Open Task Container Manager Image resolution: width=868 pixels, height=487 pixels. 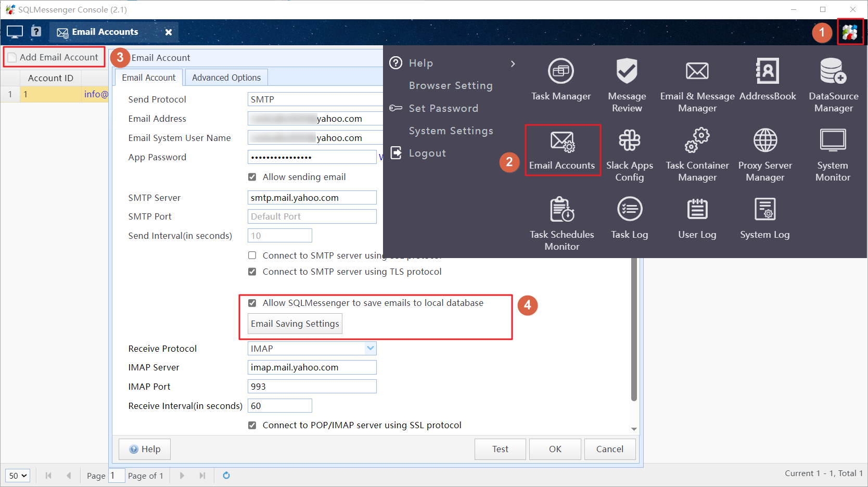click(x=697, y=155)
